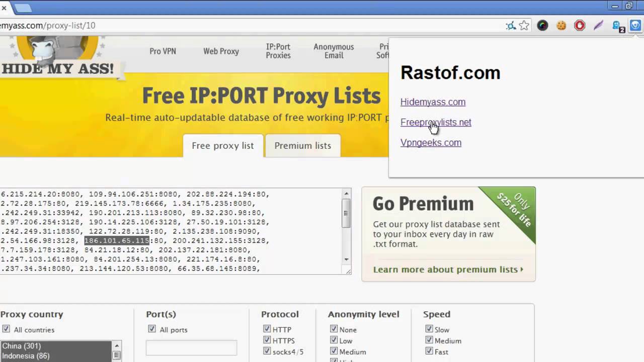The width and height of the screenshot is (644, 362).
Task: Toggle the active blue Rastof extension icon
Action: click(635, 26)
